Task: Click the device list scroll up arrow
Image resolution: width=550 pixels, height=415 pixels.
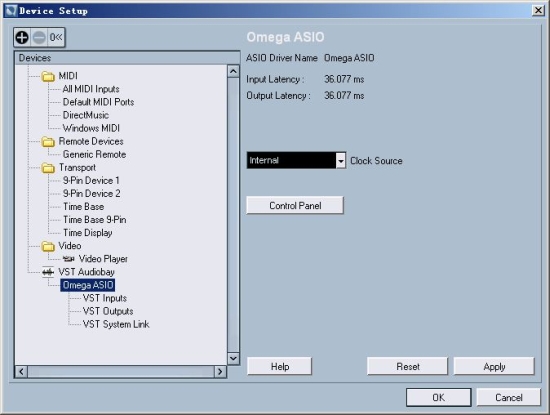Action: (233, 71)
